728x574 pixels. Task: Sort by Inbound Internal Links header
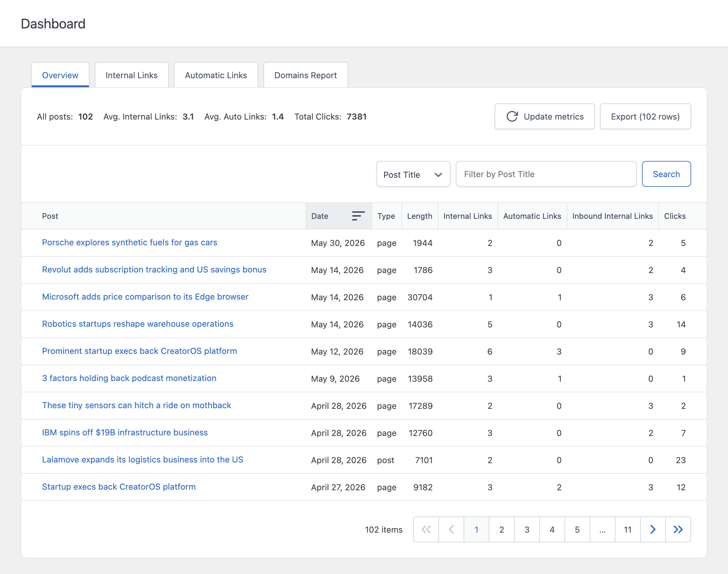(x=612, y=216)
